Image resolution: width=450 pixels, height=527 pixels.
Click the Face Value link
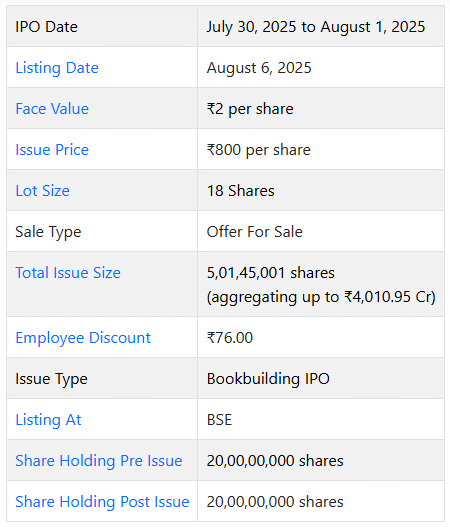(52, 109)
